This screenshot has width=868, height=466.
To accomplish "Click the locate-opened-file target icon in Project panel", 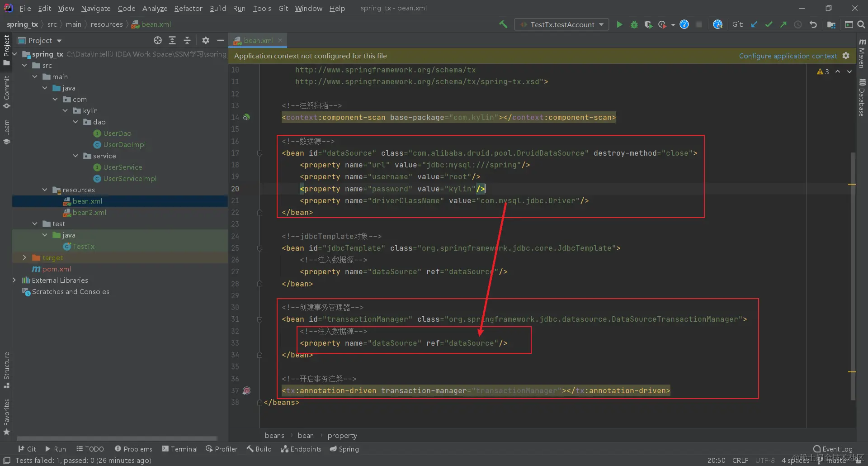I will tap(157, 40).
